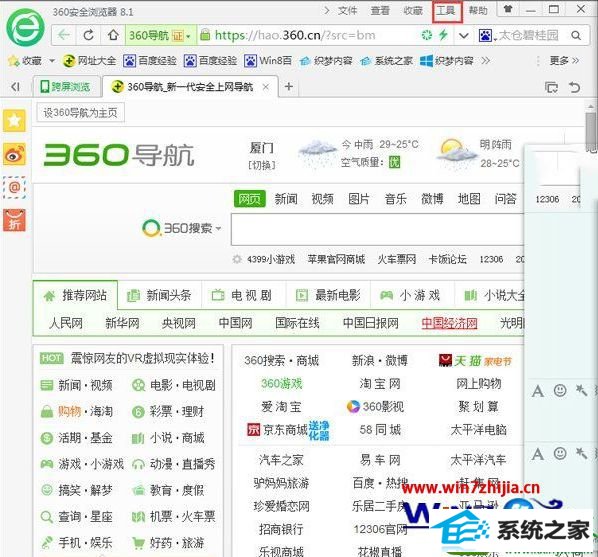
Task: Reload the page with the refresh icon
Action: pos(88,35)
